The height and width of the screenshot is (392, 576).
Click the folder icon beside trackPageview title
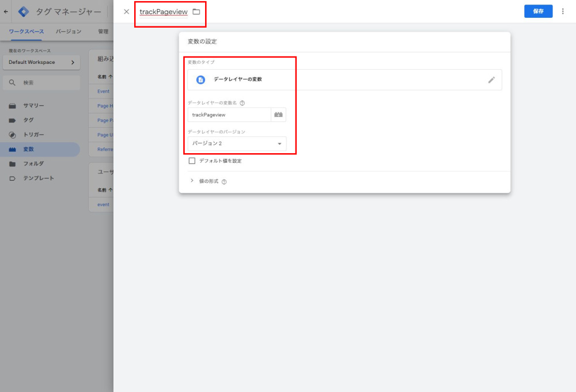click(196, 12)
